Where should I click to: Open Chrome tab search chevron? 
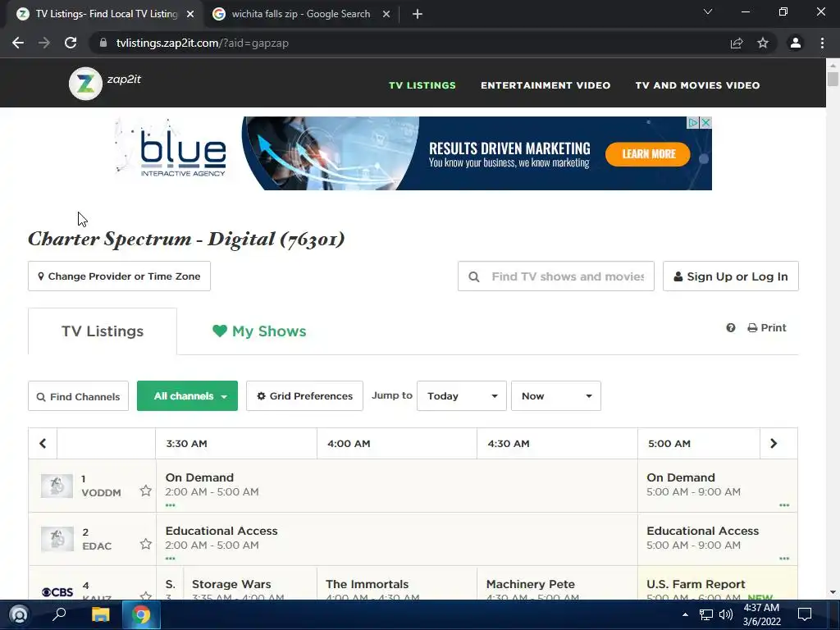[708, 11]
